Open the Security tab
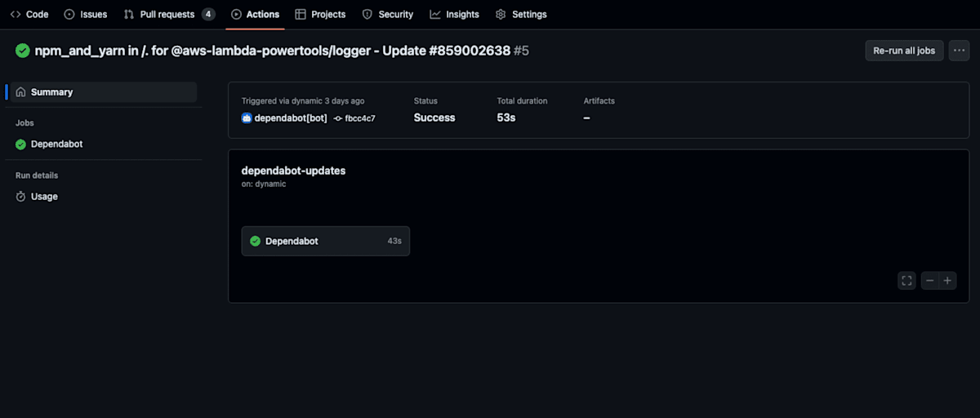Image resolution: width=980 pixels, height=418 pixels. [x=388, y=14]
